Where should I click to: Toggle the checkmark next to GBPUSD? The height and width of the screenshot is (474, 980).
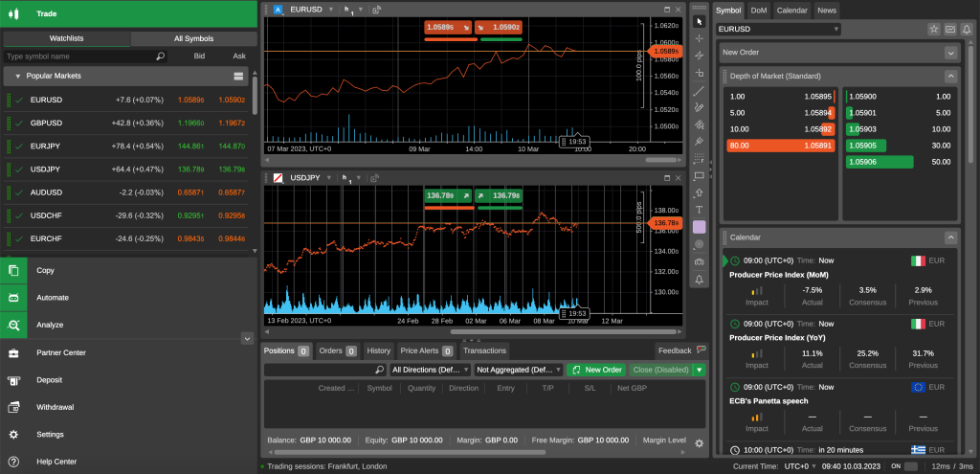pyautogui.click(x=19, y=124)
